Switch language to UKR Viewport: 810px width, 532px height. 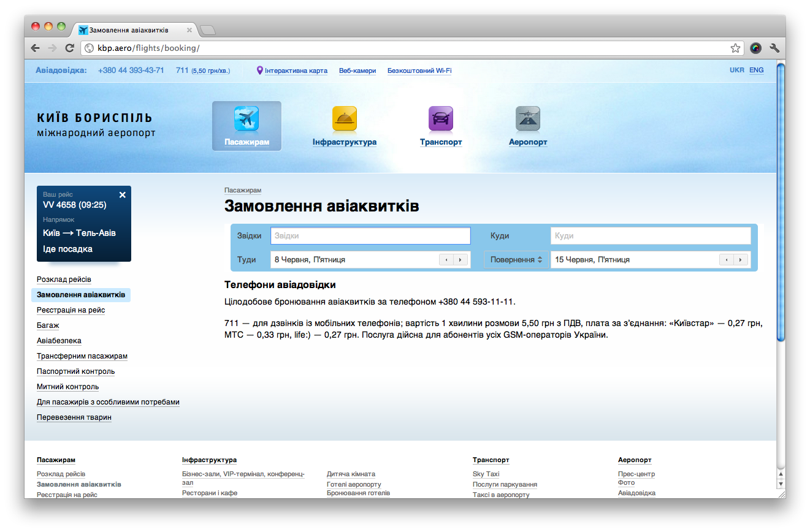(x=737, y=70)
